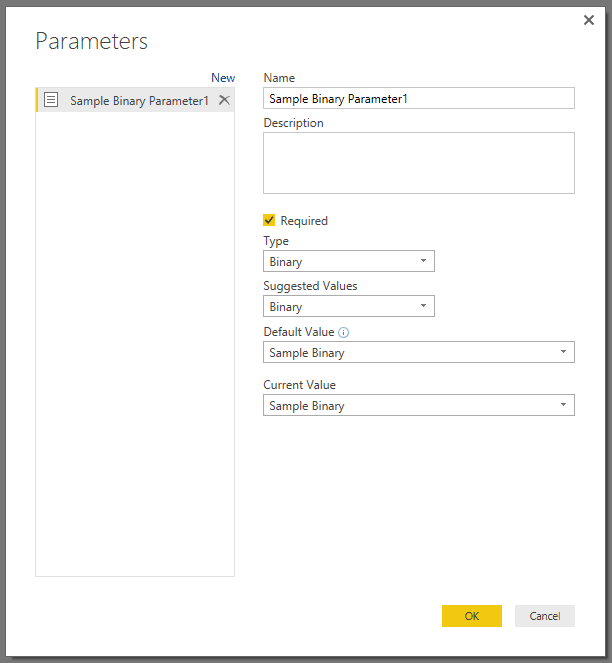Click into the Name text field

click(418, 98)
